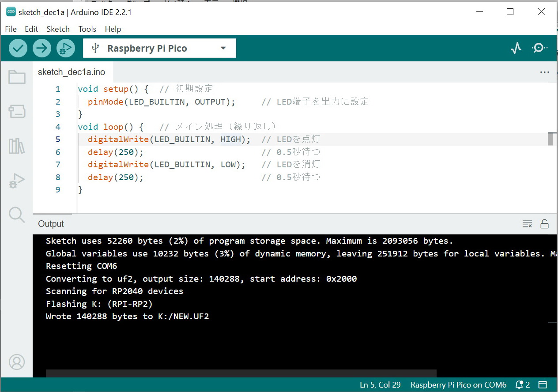This screenshot has width=558, height=392.
Task: Click the 'LEDを消灯' comment
Action: tap(290, 165)
